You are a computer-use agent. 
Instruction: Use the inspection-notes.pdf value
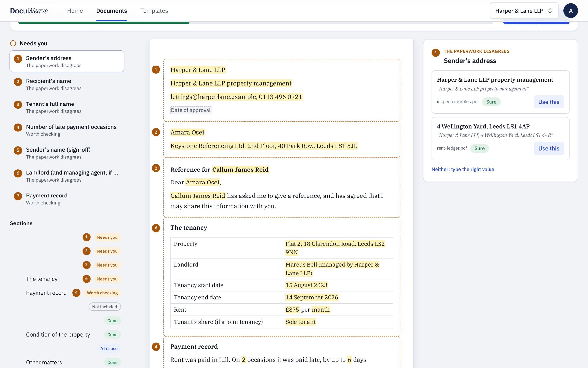point(549,102)
